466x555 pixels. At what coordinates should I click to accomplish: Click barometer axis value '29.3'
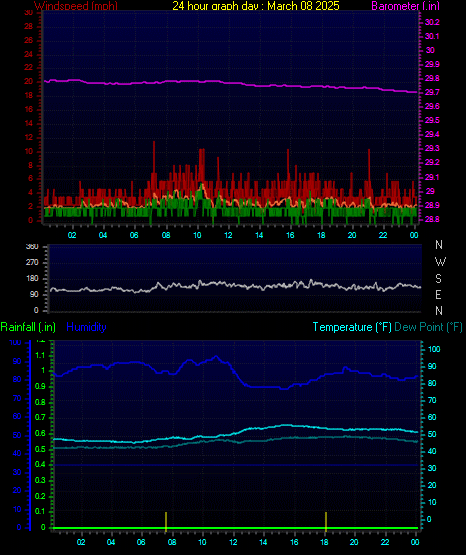point(432,148)
